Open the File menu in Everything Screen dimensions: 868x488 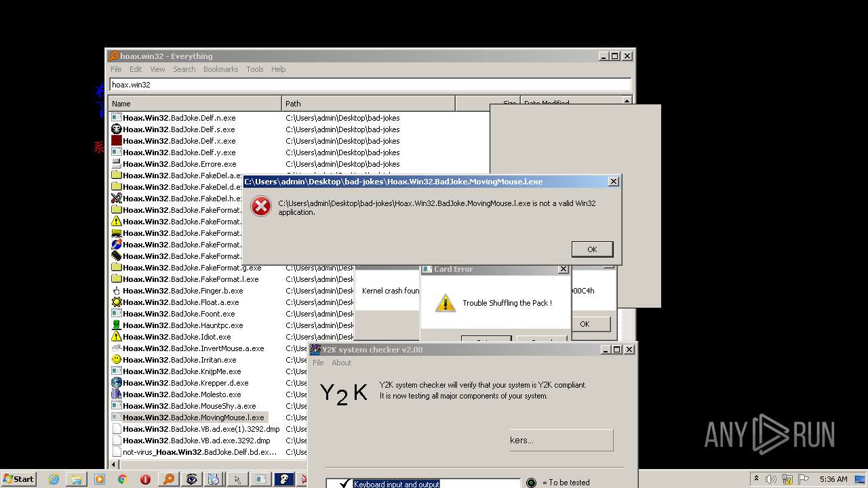click(x=116, y=69)
